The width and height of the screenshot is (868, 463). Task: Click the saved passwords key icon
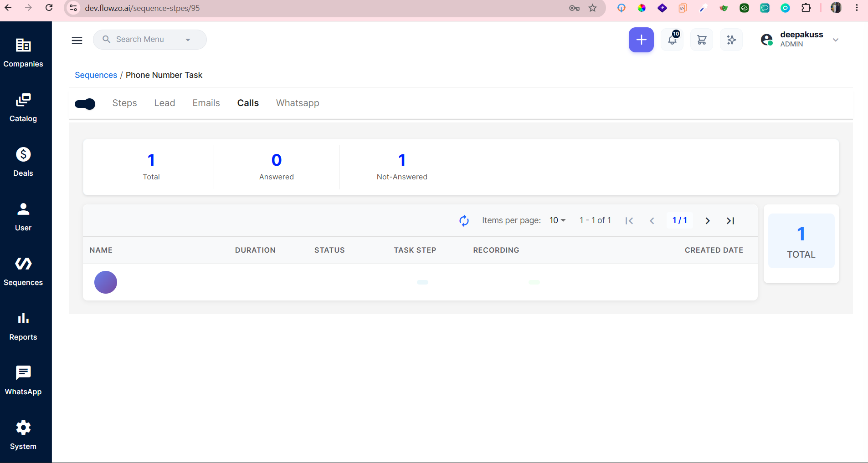(x=574, y=8)
